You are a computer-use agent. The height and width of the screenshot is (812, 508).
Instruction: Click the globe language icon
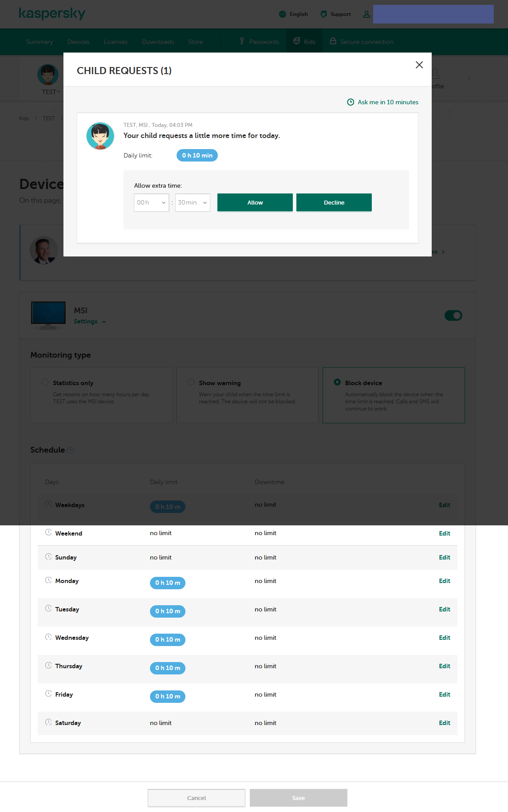(x=283, y=14)
